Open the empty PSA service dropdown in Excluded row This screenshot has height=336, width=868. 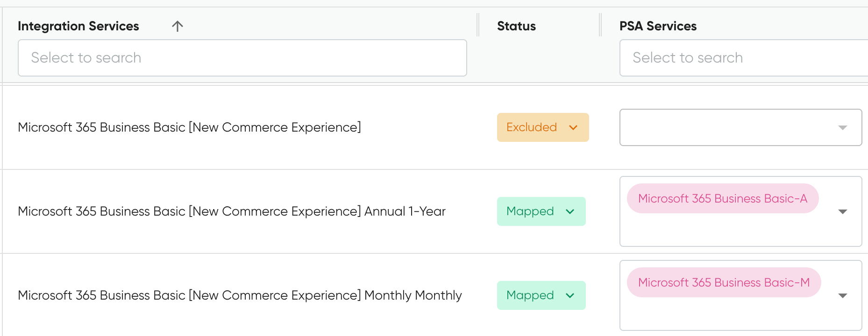coord(729,127)
